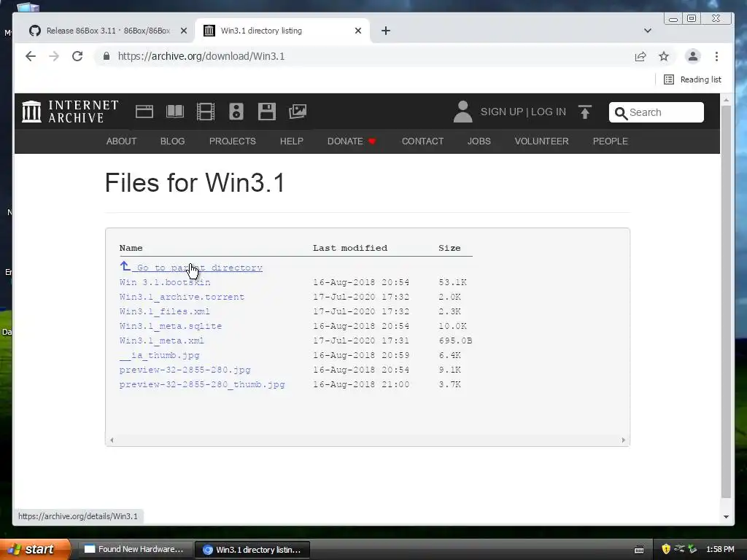This screenshot has height=560, width=747.
Task: Open a new tab with plus button
Action: (386, 31)
